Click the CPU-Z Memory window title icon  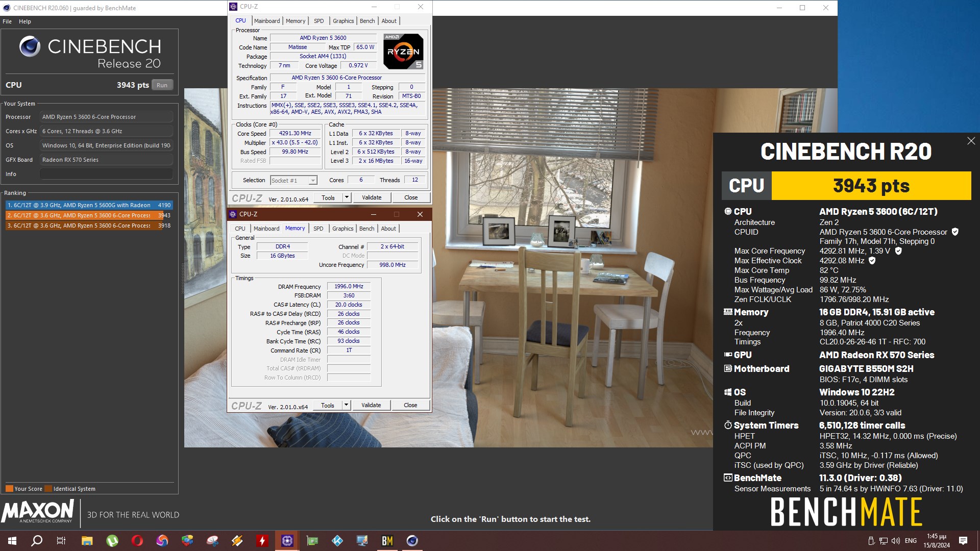click(233, 214)
